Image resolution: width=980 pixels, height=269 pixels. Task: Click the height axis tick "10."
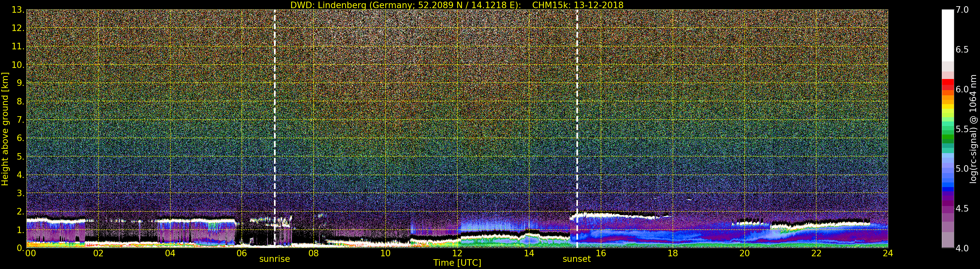pyautogui.click(x=18, y=65)
